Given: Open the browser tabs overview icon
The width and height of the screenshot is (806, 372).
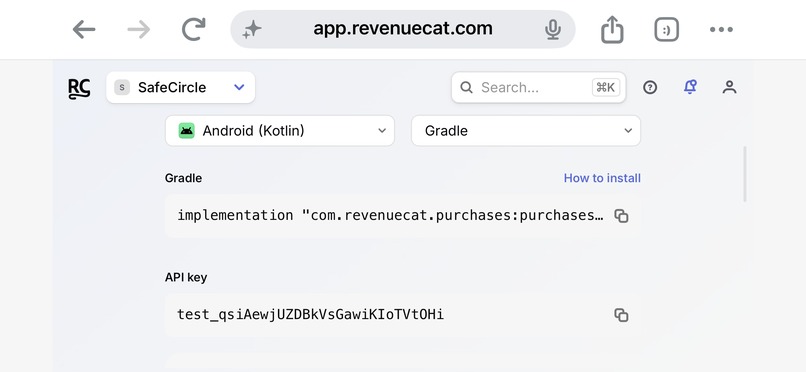Looking at the screenshot, I should click(x=667, y=29).
